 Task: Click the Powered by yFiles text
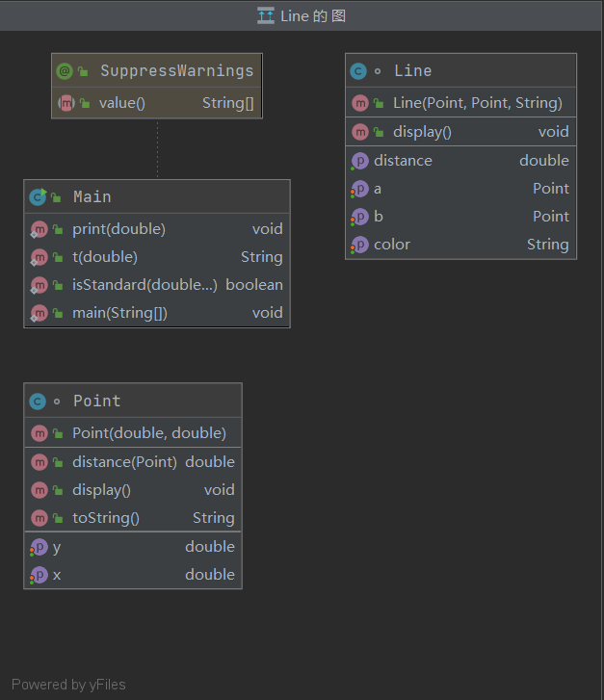pyautogui.click(x=68, y=685)
